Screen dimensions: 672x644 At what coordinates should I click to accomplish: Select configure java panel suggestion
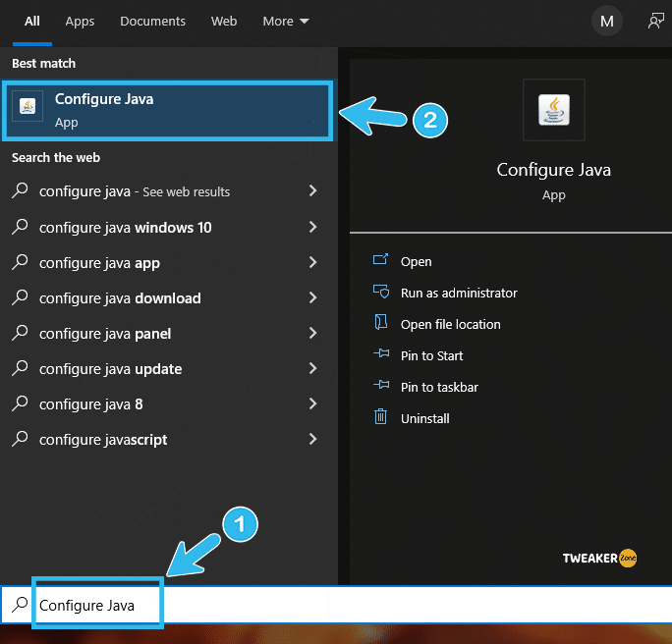tap(168, 333)
